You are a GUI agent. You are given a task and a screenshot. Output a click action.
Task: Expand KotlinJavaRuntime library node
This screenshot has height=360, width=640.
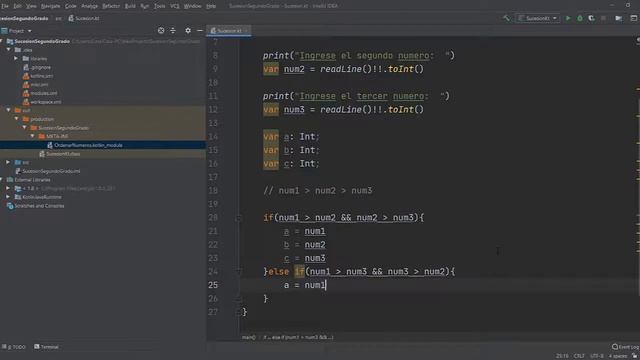[x=8, y=197]
